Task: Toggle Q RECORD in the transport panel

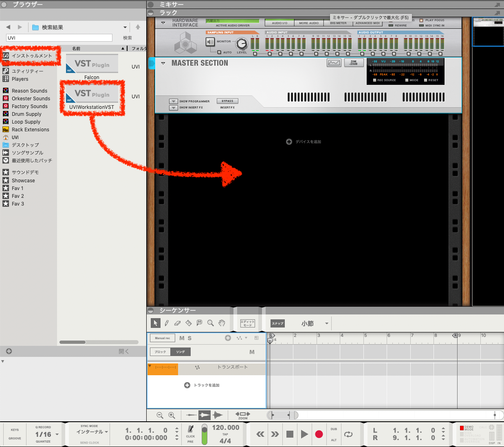Action: click(43, 427)
